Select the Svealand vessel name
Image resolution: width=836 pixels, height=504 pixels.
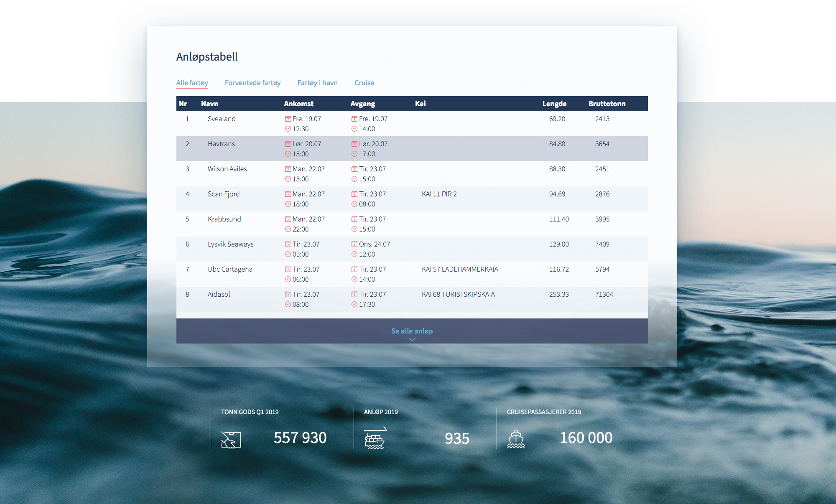pos(222,119)
